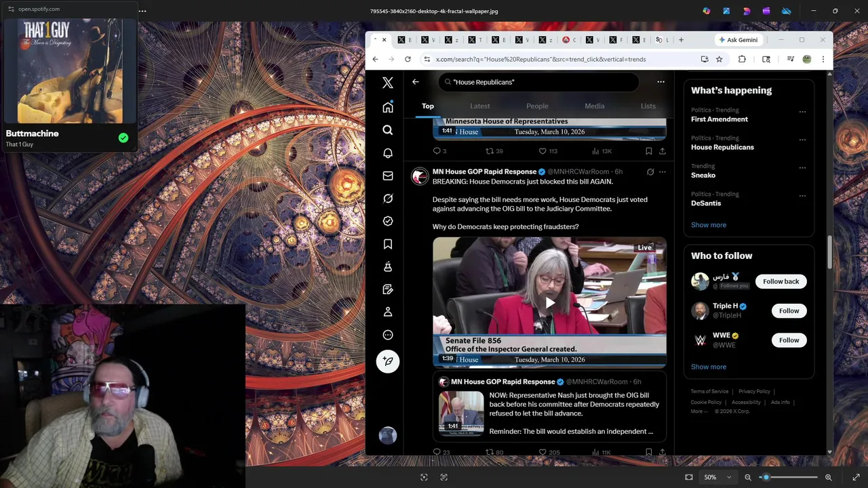
Task: Like the upper post with 113 likes
Action: click(x=548, y=151)
